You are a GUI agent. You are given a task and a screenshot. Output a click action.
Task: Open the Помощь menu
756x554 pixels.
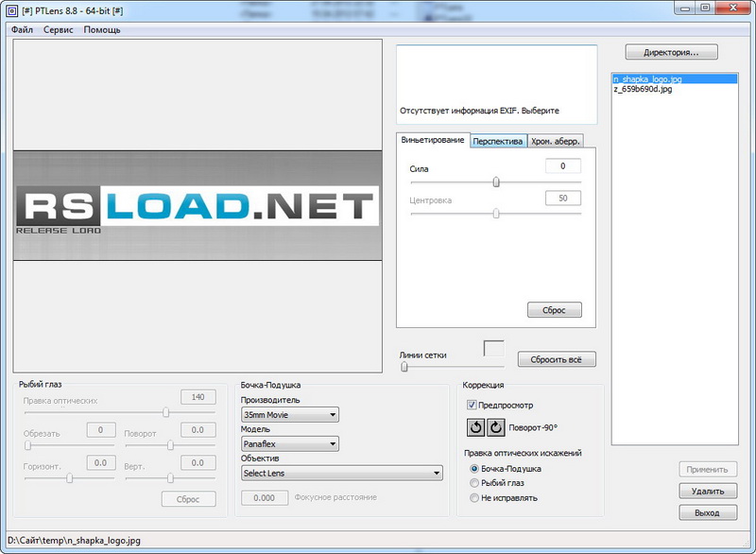(102, 30)
